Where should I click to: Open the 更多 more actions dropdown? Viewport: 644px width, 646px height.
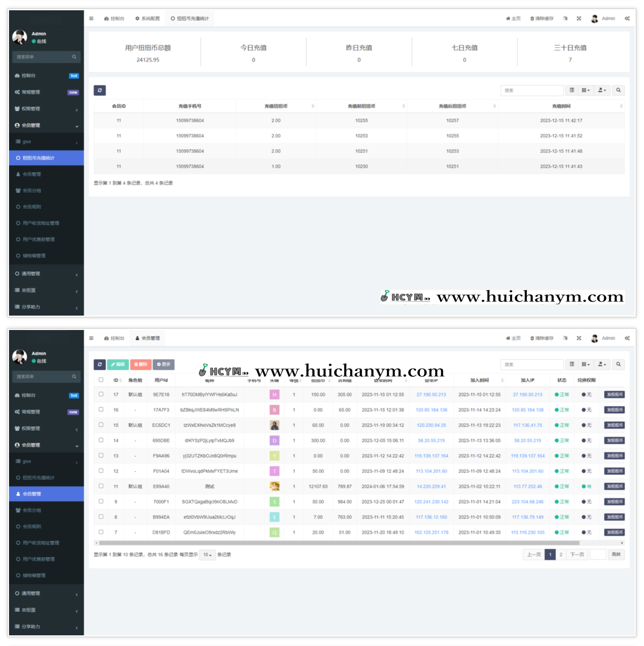tap(164, 364)
